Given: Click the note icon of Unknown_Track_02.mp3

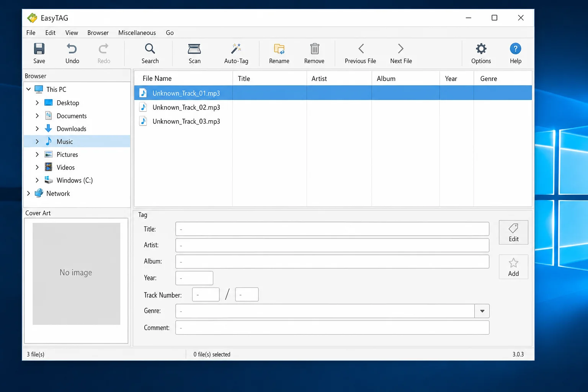Looking at the screenshot, I should point(143,107).
